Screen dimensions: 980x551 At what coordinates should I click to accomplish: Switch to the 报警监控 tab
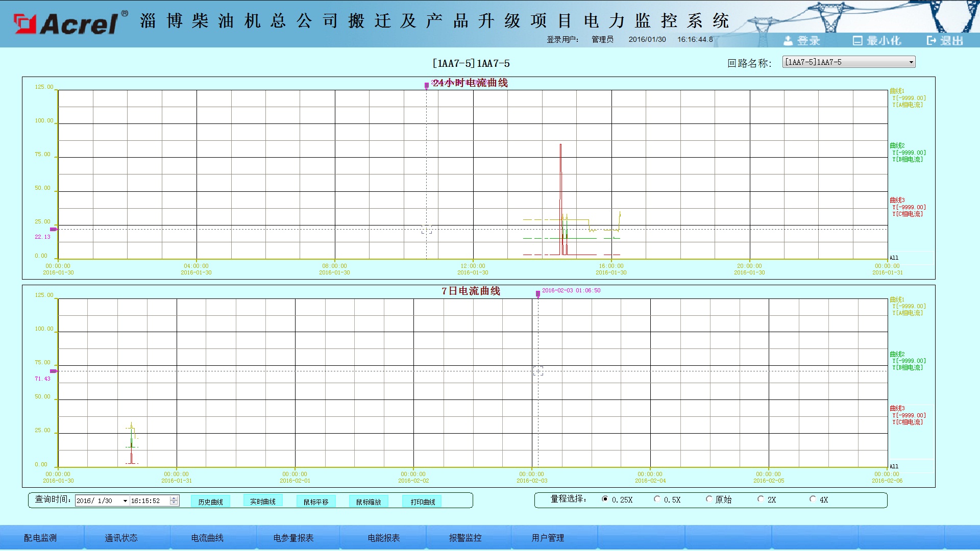[465, 538]
